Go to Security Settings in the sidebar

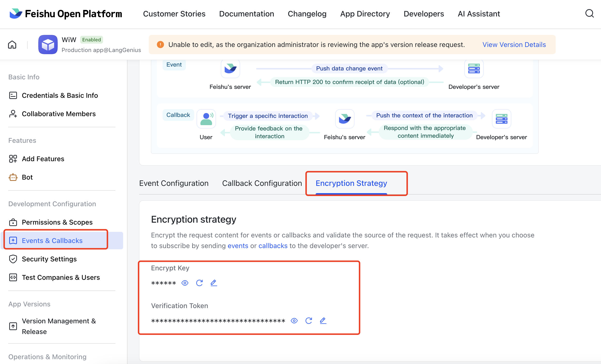[x=49, y=259]
